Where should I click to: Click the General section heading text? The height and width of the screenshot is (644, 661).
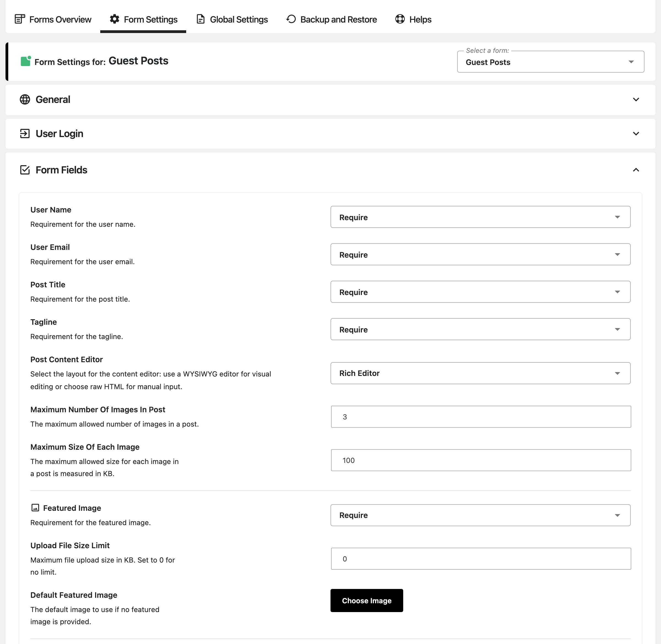coord(53,99)
